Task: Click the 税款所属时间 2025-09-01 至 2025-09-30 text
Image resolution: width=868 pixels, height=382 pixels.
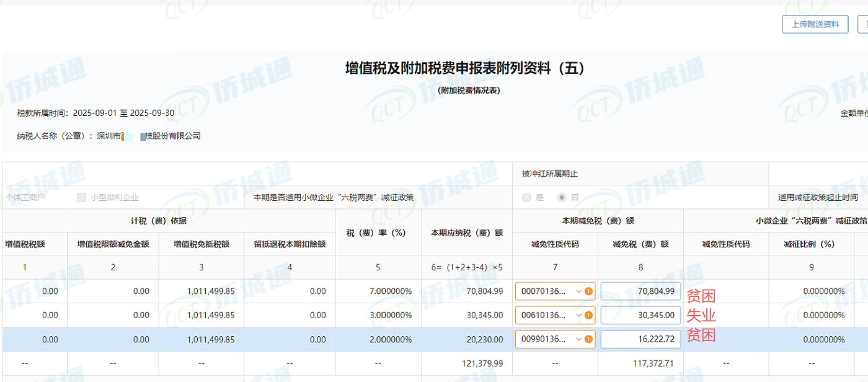Action: coord(95,113)
